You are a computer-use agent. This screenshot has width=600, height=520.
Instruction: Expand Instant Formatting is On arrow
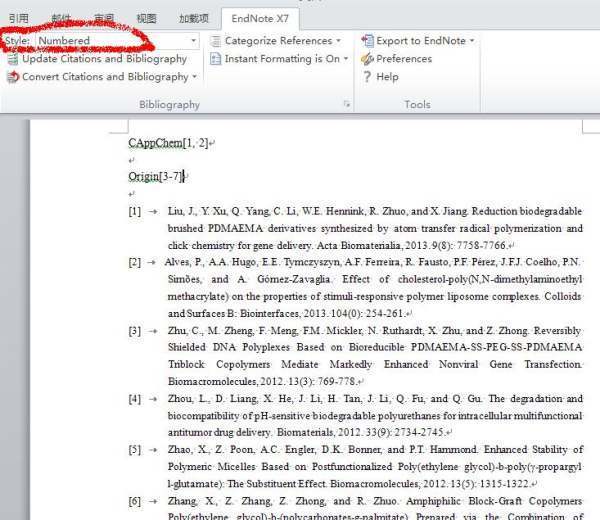click(x=346, y=59)
